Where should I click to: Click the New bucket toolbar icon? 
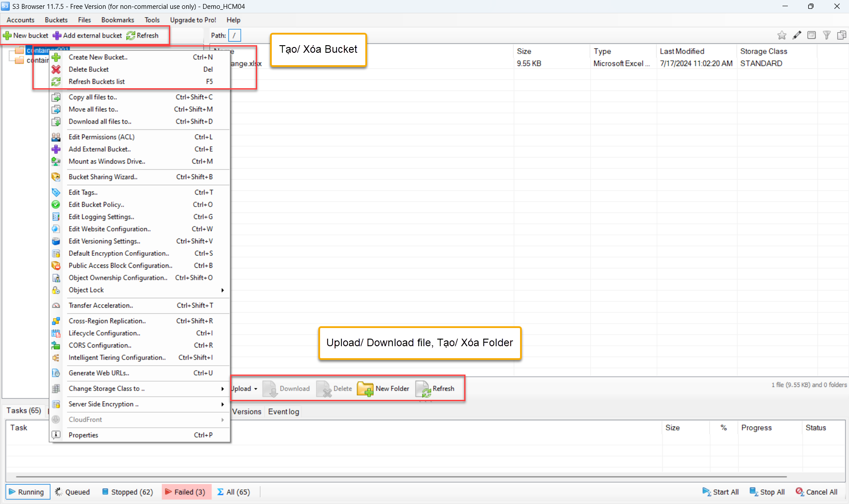click(x=8, y=35)
